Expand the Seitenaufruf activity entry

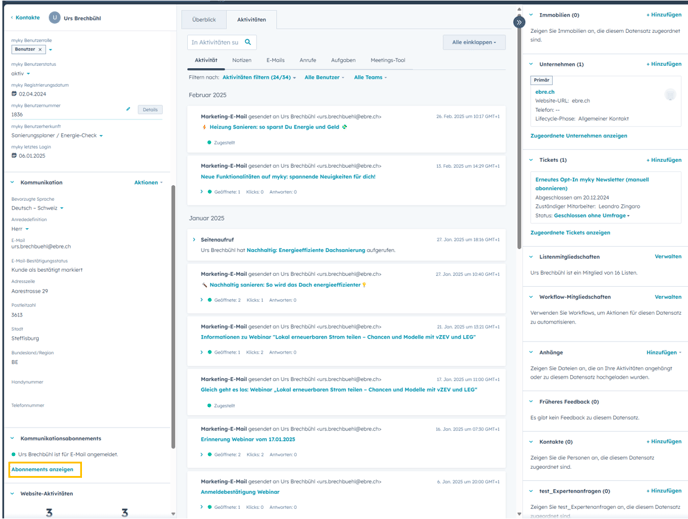(194, 240)
